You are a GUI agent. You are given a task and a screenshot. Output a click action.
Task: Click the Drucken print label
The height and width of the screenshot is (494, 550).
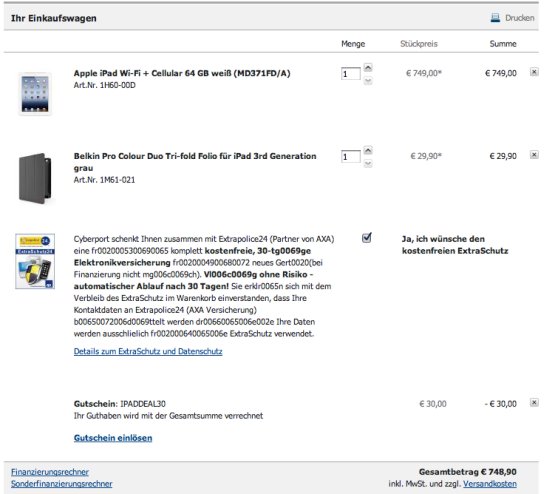click(x=519, y=18)
